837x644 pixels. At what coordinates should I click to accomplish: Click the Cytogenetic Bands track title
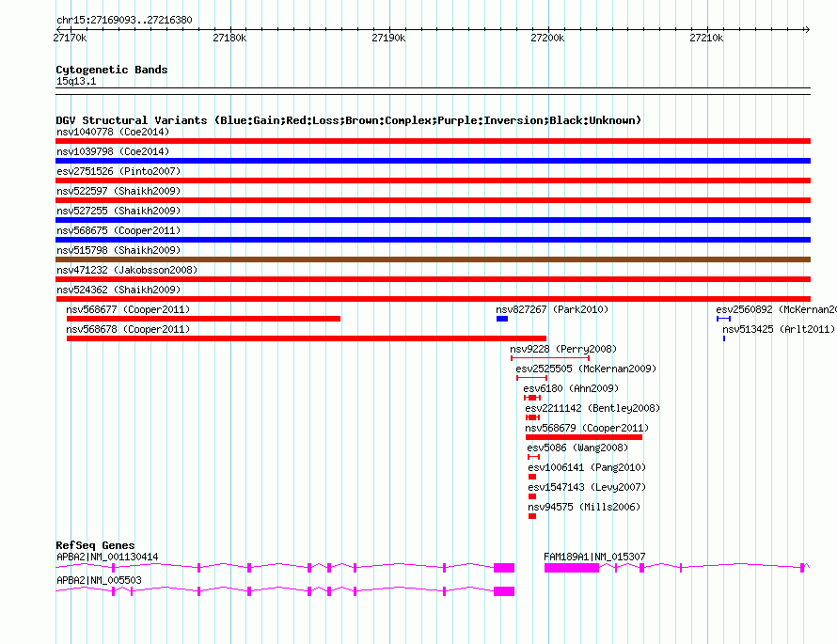(112, 70)
